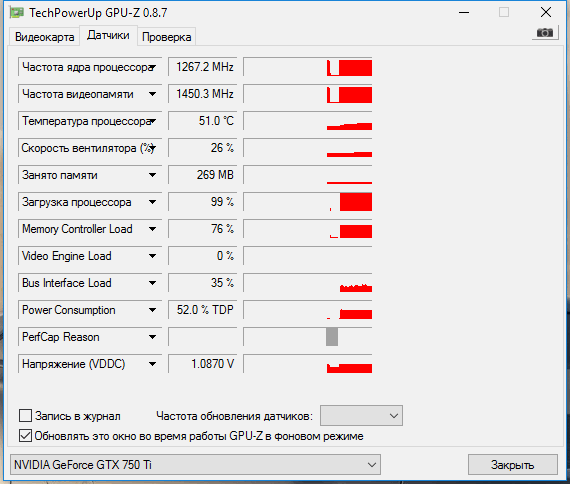Screen dimensions: 570x484
Task: Expand the Bus Interface Load dropdown
Action: [153, 283]
